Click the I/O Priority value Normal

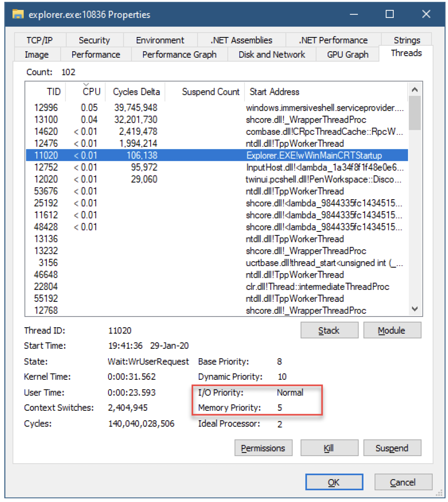click(x=290, y=392)
